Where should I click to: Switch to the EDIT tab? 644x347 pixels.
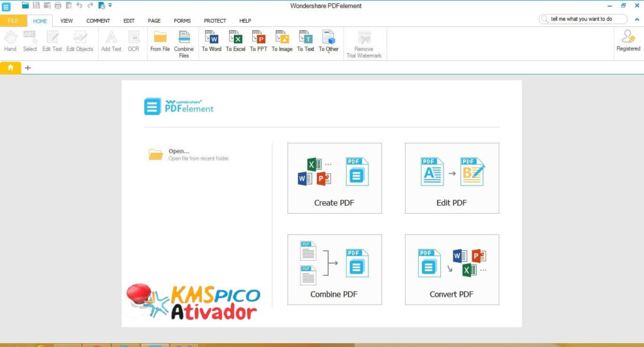tap(129, 21)
